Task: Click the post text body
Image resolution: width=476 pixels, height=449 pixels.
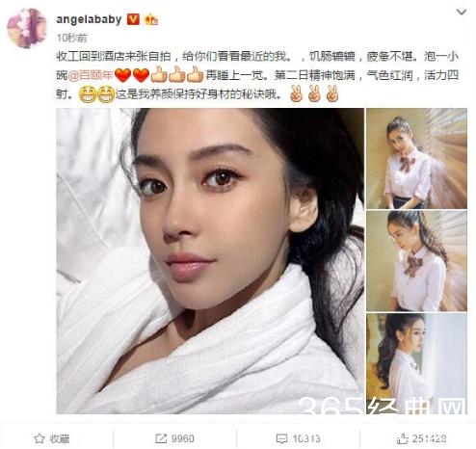Action: tap(257, 75)
